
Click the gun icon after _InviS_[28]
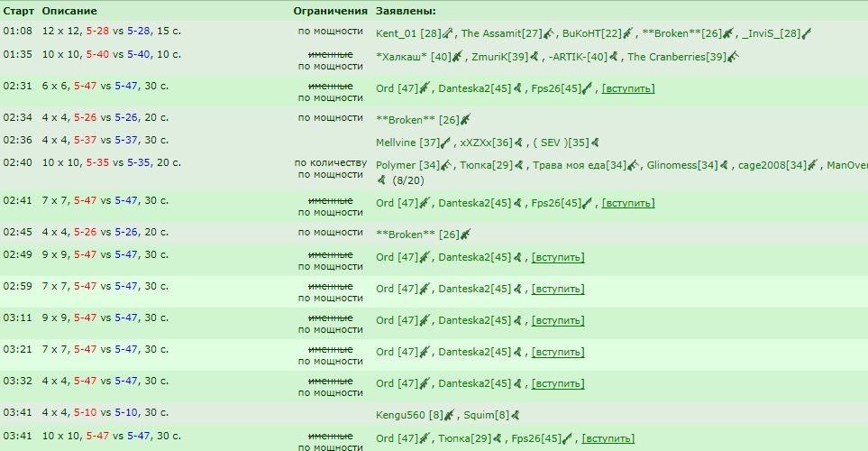(x=807, y=33)
